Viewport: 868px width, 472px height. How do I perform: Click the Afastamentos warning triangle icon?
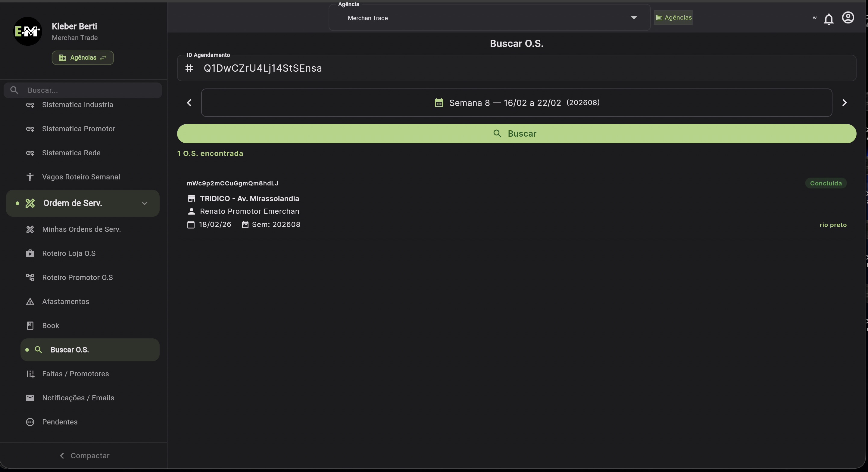[30, 302]
